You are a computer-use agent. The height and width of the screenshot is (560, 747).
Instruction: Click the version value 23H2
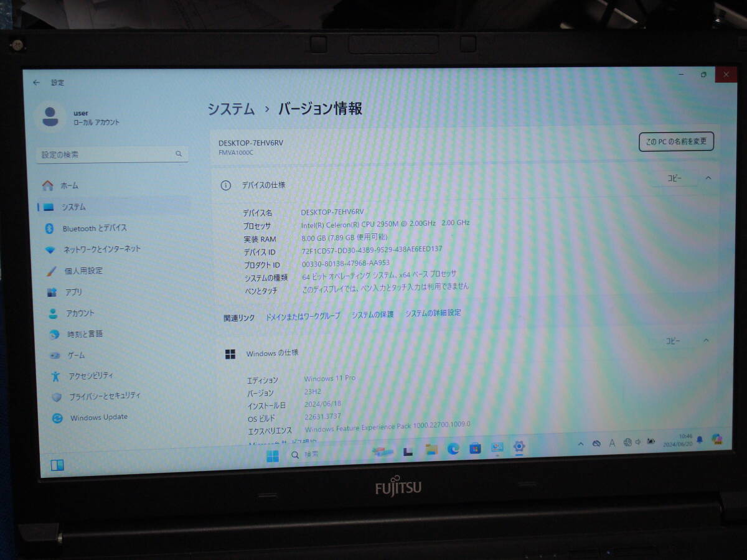(x=312, y=391)
